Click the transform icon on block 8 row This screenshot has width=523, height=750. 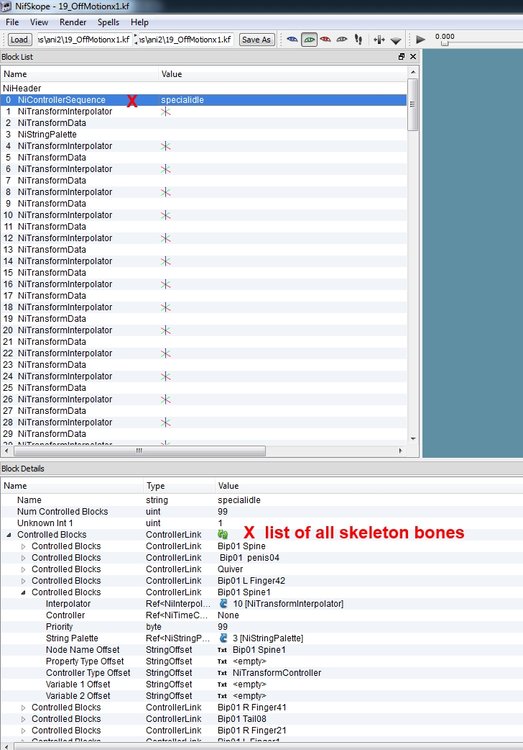166,192
